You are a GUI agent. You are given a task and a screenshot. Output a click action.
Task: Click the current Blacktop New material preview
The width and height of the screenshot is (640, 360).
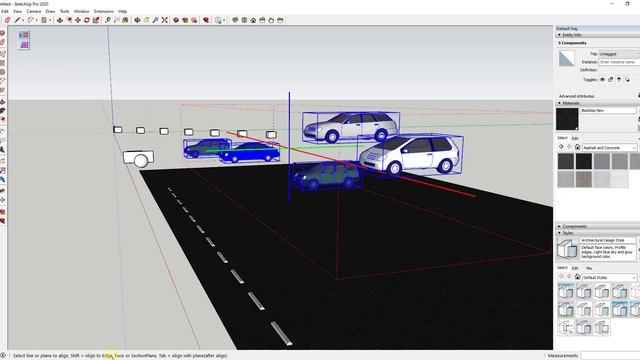(x=567, y=119)
